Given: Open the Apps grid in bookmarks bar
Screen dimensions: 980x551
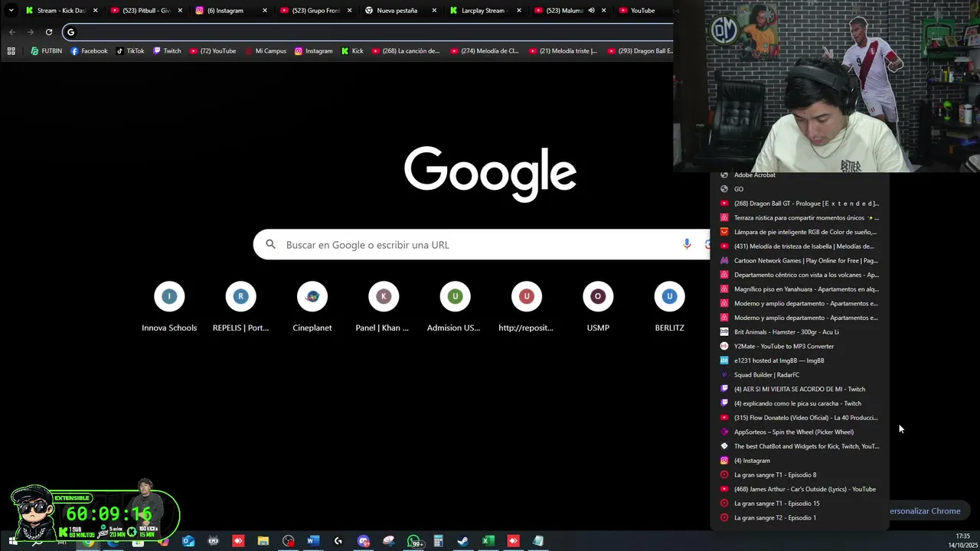Looking at the screenshot, I should tap(11, 51).
